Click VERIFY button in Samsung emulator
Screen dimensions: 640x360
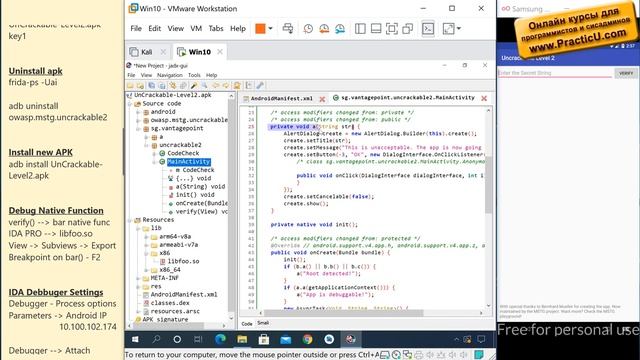pyautogui.click(x=626, y=73)
